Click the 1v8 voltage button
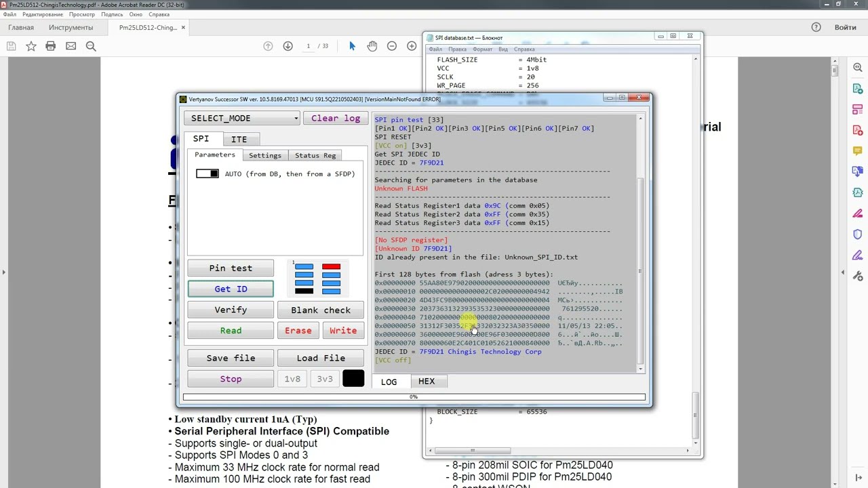868x488 pixels. click(292, 379)
